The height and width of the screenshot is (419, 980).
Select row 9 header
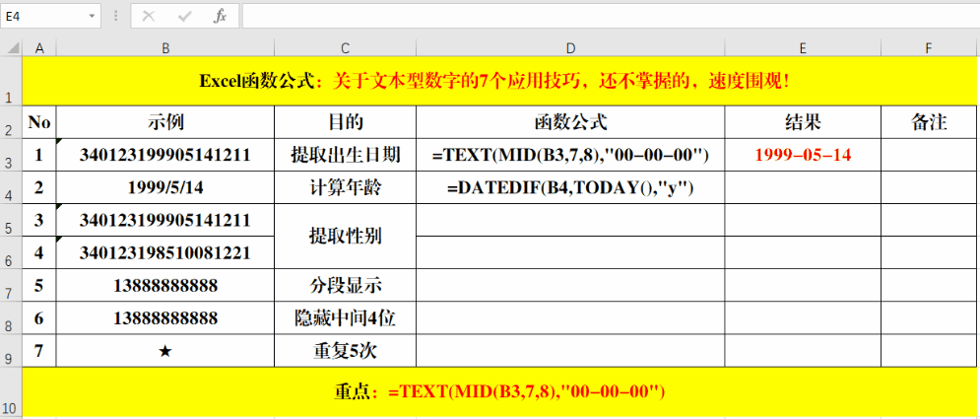click(x=11, y=350)
